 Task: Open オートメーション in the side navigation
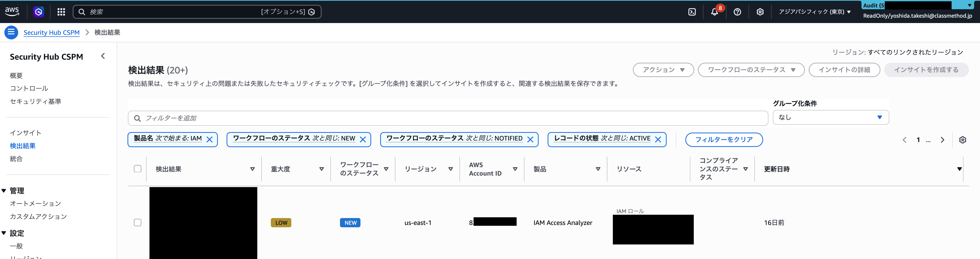(35, 204)
